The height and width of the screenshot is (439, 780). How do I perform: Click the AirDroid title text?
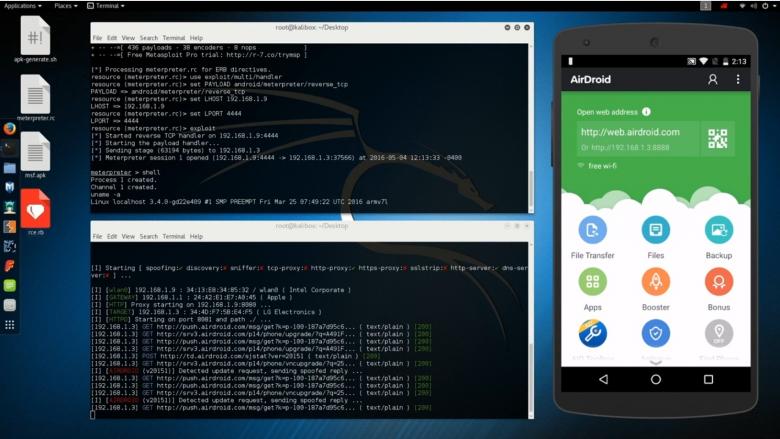(x=590, y=80)
